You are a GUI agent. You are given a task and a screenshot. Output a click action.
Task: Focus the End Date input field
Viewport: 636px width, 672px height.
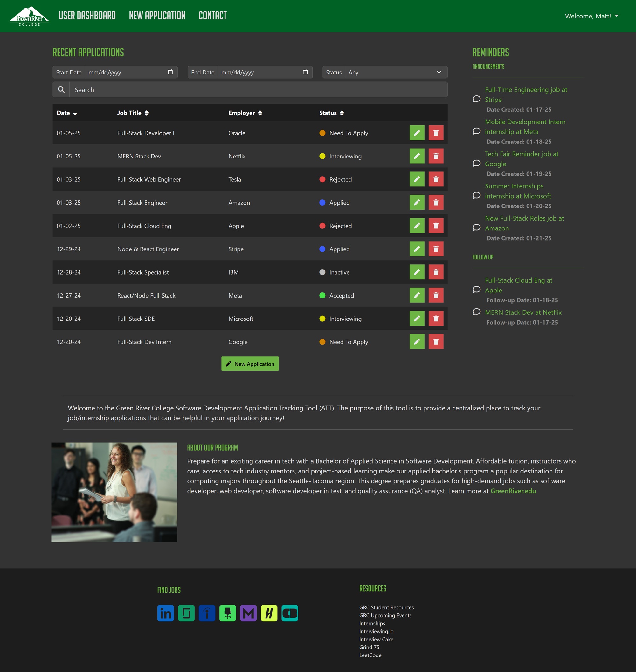pyautogui.click(x=265, y=72)
